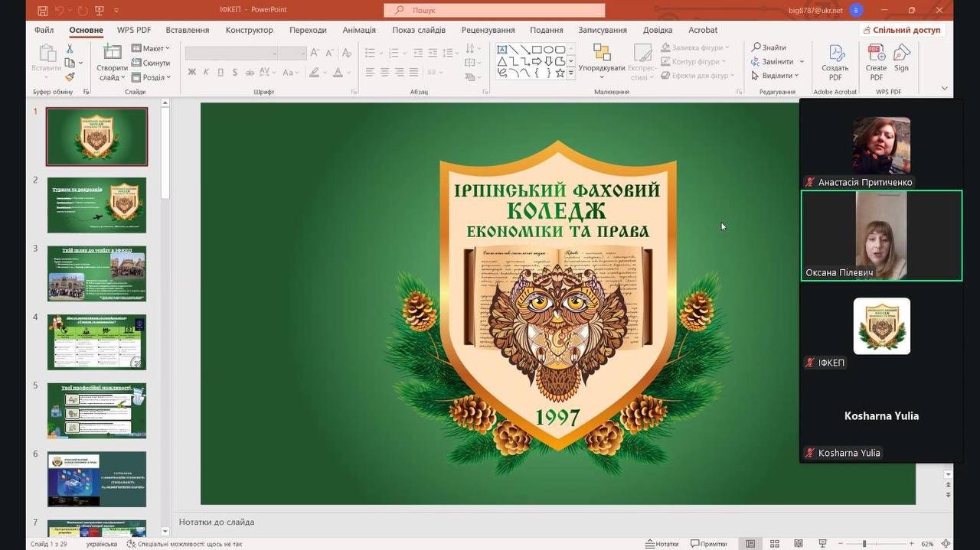This screenshot has width=980, height=550.
Task: Customize Quick Access Toolbar dropdown
Action: point(116,11)
